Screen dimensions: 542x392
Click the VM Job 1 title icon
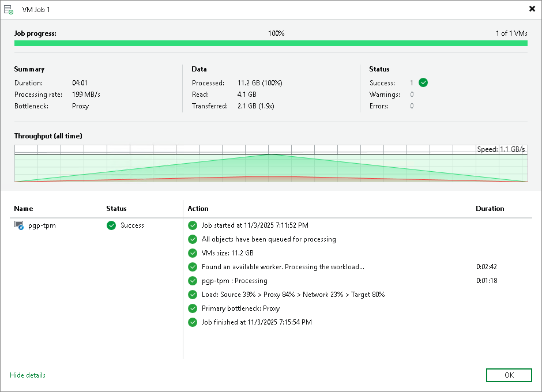pos(9,10)
